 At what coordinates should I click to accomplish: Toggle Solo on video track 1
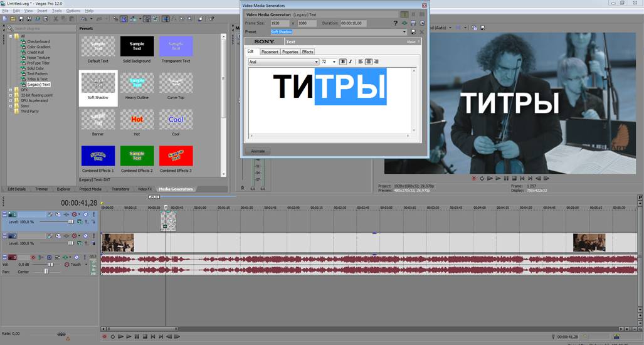(93, 214)
